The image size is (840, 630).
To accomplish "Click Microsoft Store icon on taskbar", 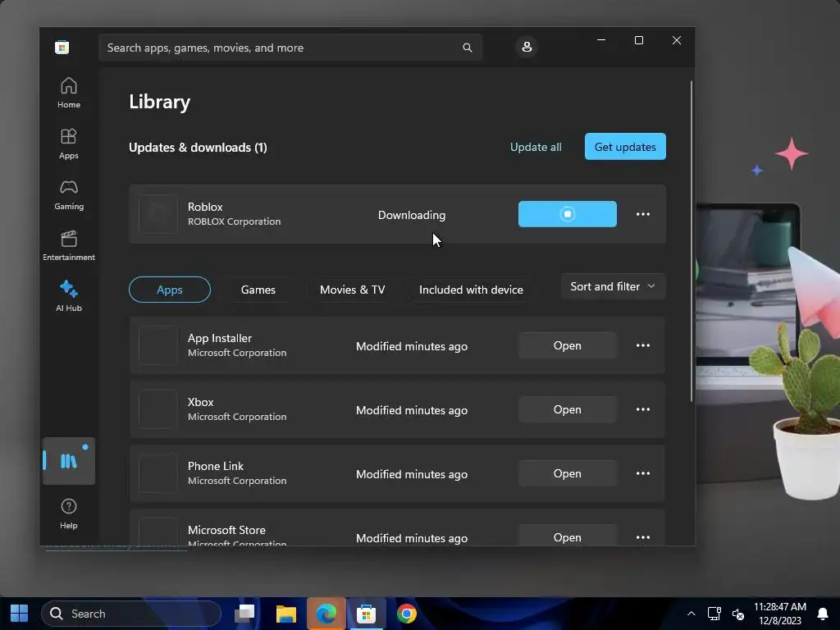I will (367, 614).
